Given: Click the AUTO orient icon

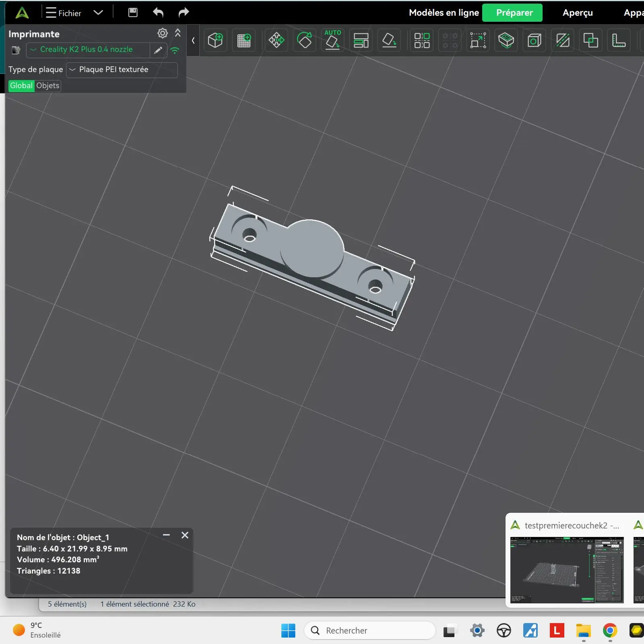Looking at the screenshot, I should (332, 40).
